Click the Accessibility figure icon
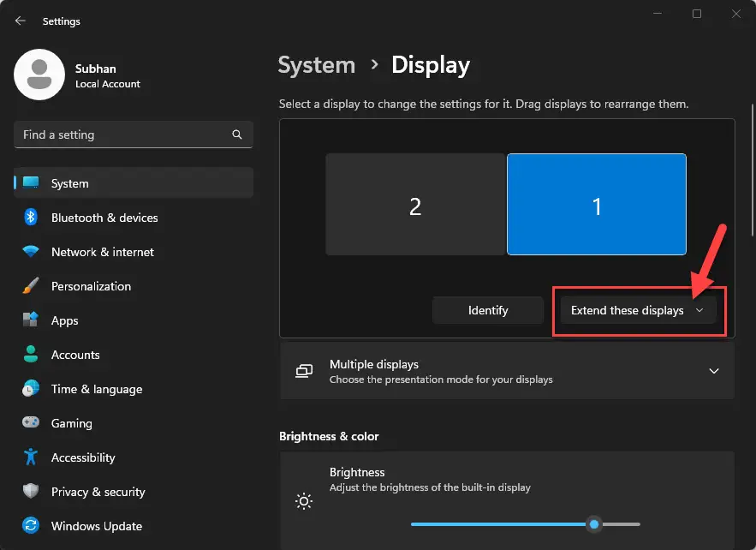The width and height of the screenshot is (756, 550). [x=31, y=457]
